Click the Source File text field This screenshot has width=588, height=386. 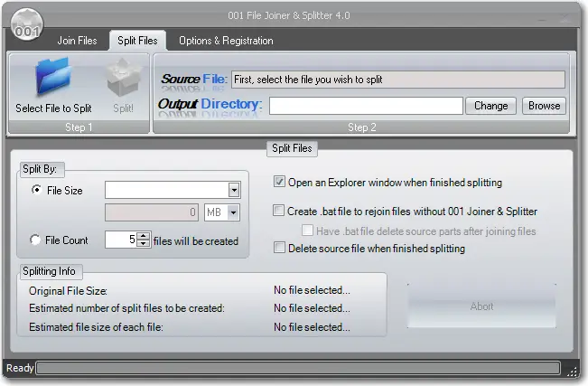(x=398, y=80)
